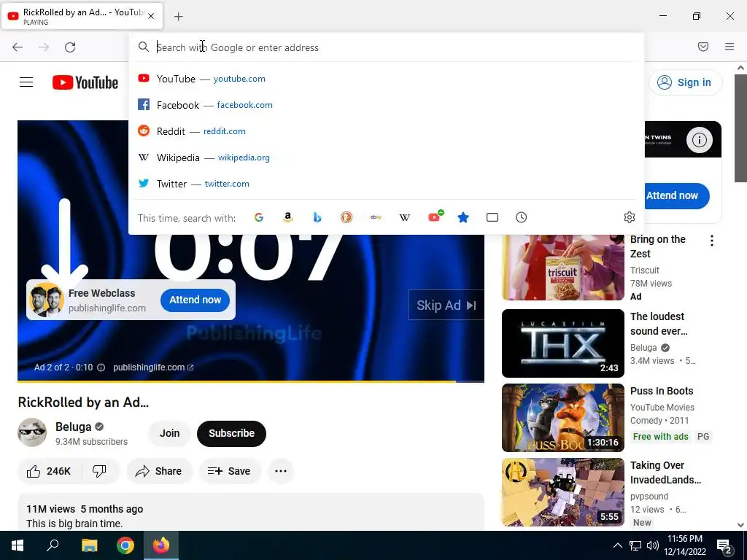This screenshot has height=560, width=747.
Task: Search this time with Wikipedia
Action: [x=405, y=217]
